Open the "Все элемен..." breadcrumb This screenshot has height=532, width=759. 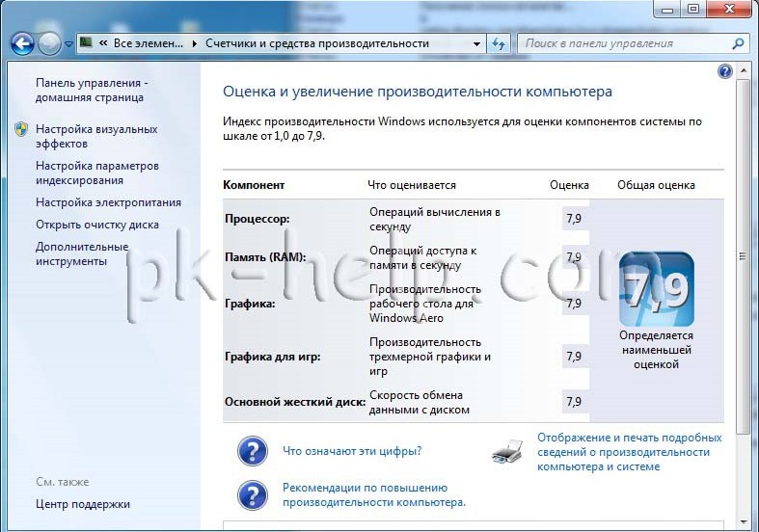pyautogui.click(x=149, y=43)
